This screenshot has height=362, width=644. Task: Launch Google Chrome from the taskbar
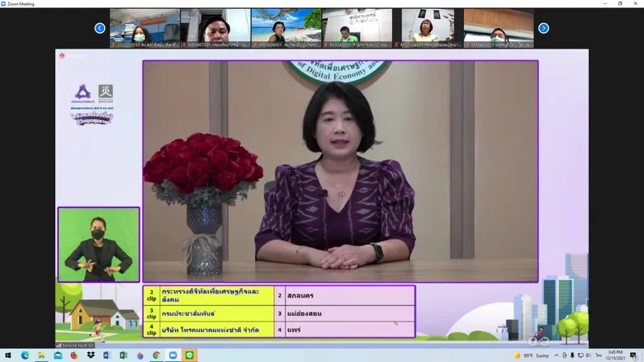(x=157, y=355)
